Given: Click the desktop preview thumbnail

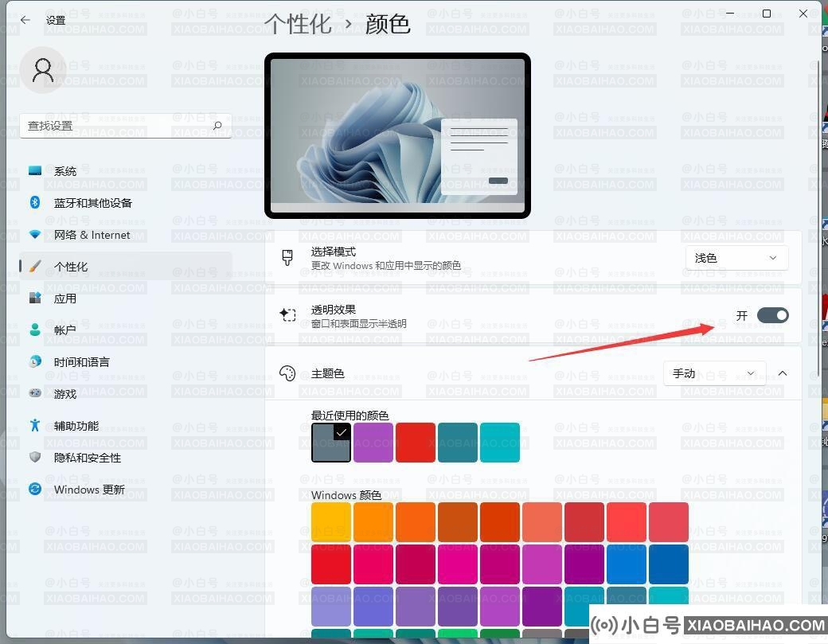Looking at the screenshot, I should (x=397, y=135).
